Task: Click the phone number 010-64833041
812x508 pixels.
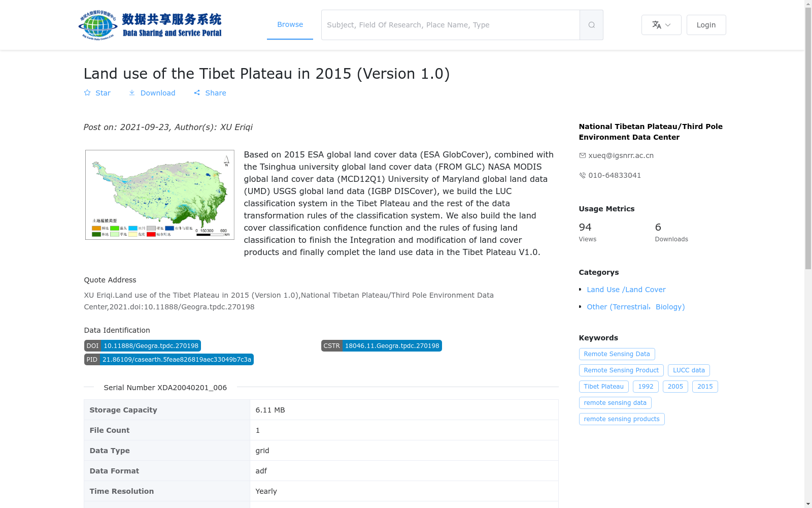Action: [615, 175]
